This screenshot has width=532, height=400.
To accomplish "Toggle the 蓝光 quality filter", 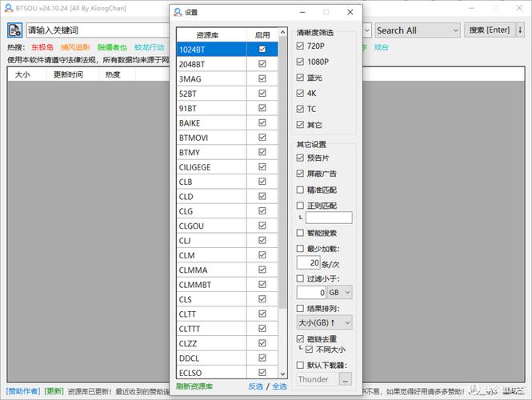I will point(300,78).
